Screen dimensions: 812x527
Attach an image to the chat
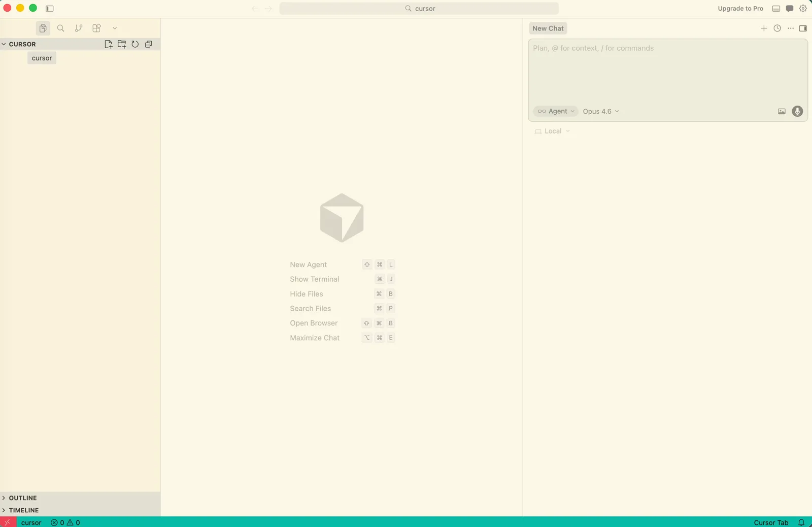tap(782, 111)
